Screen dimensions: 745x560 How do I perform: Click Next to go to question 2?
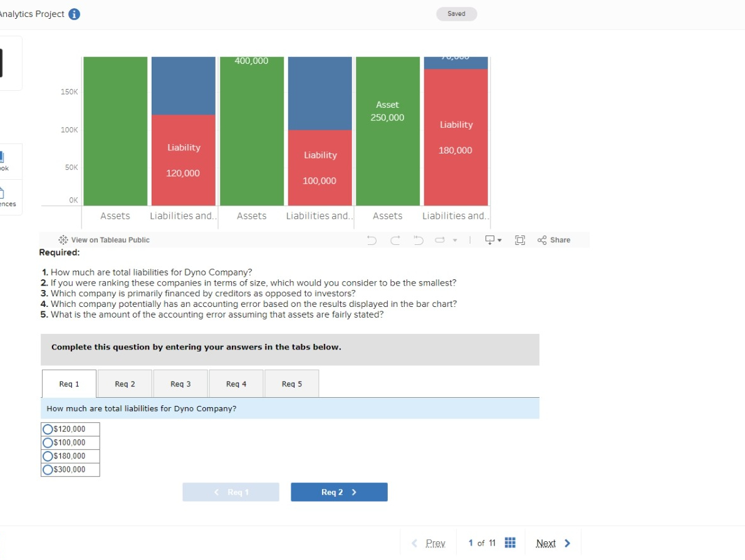click(x=551, y=542)
